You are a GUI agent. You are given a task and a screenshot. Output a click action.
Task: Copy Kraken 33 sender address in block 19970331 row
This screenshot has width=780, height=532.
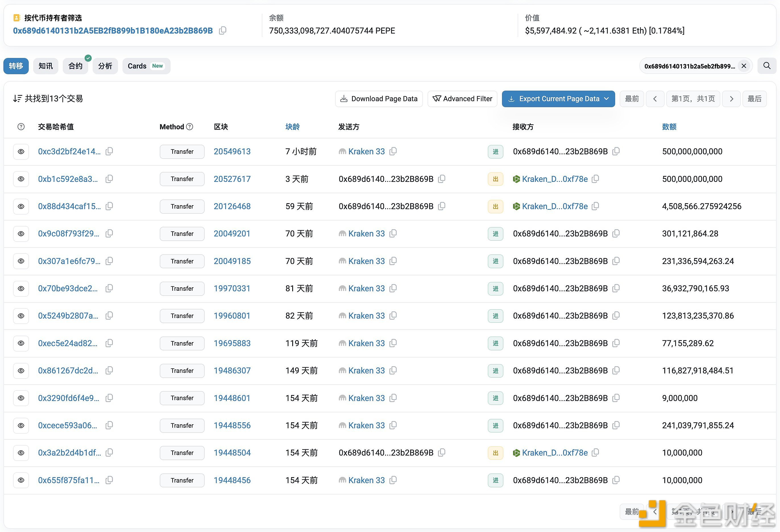(x=393, y=288)
